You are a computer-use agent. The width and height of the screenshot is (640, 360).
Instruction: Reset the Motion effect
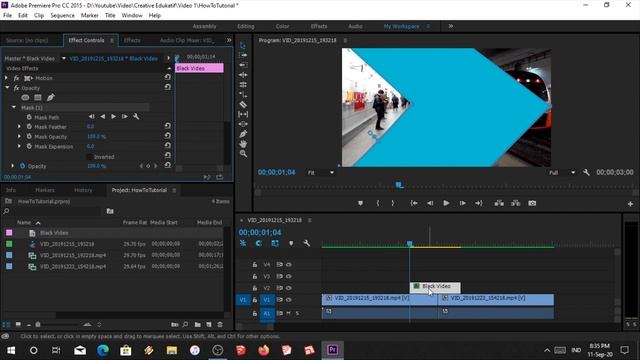click(167, 77)
